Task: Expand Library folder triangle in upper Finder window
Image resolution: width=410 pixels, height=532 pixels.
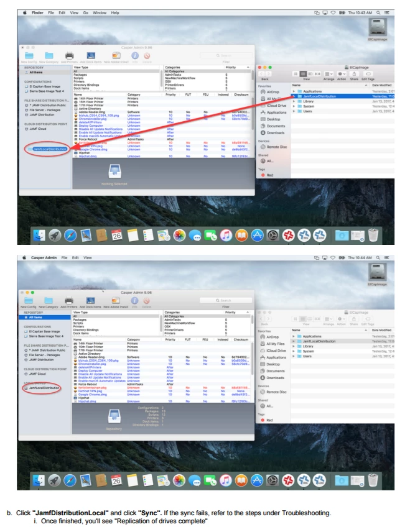Action: (294, 101)
